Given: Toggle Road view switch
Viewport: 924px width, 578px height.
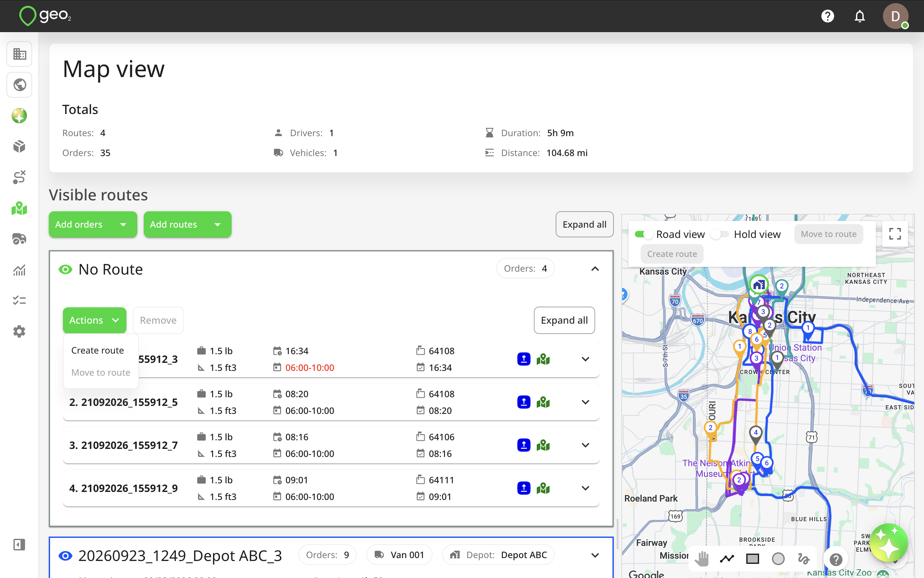Looking at the screenshot, I should pyautogui.click(x=644, y=234).
